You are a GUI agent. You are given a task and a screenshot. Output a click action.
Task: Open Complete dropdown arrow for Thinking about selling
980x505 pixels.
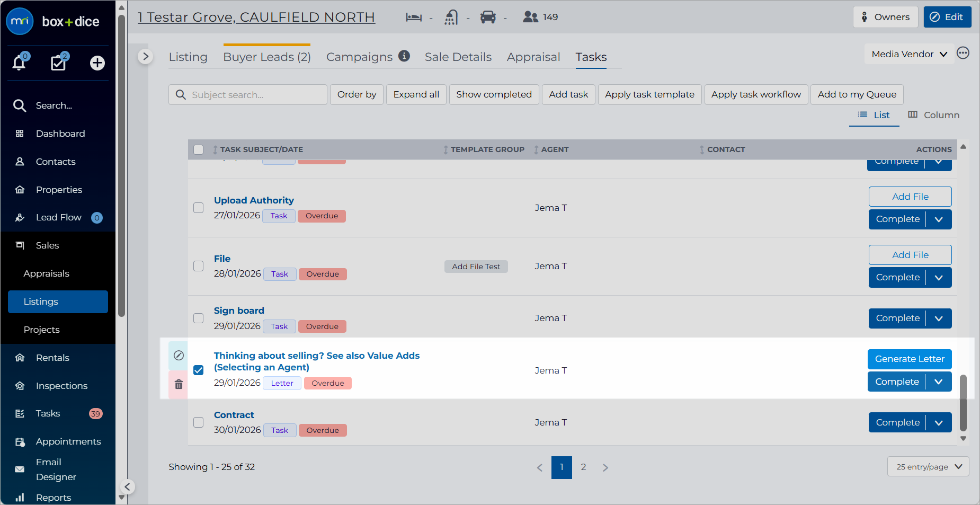pos(938,382)
